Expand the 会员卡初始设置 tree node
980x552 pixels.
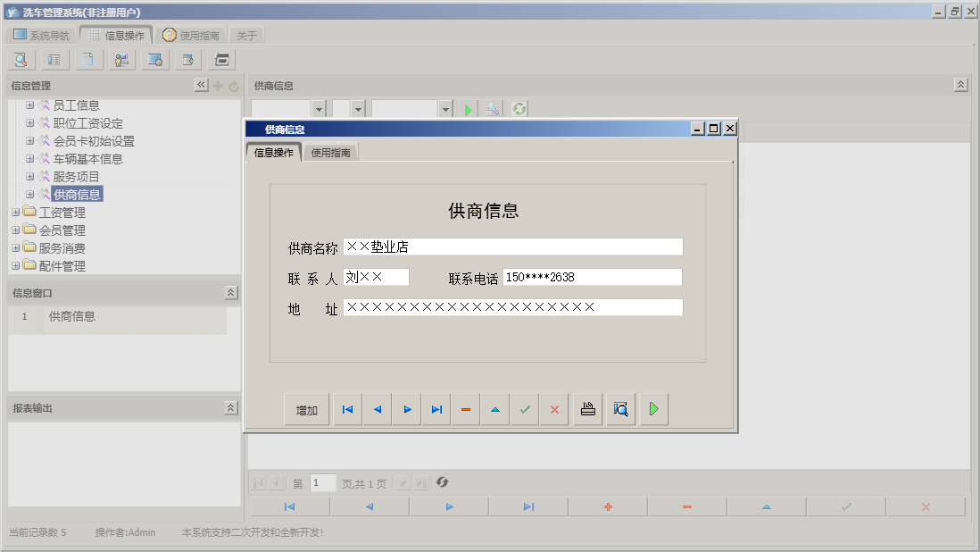click(x=29, y=140)
